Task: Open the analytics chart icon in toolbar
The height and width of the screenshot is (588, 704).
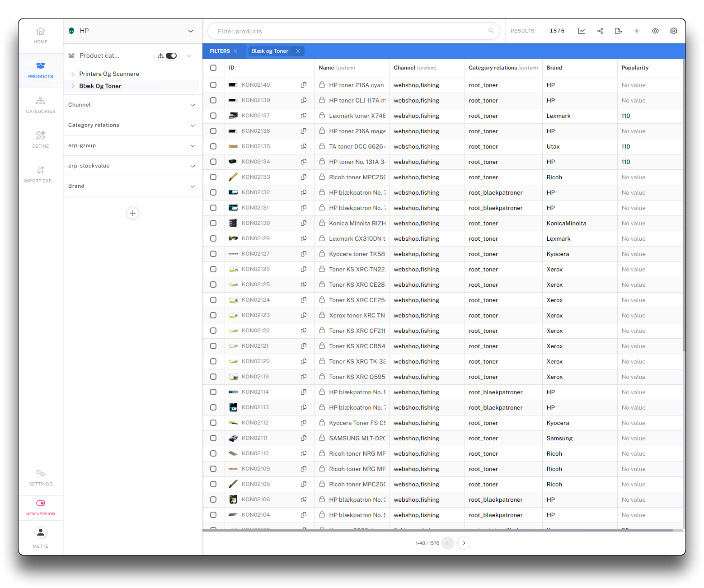Action: [582, 31]
